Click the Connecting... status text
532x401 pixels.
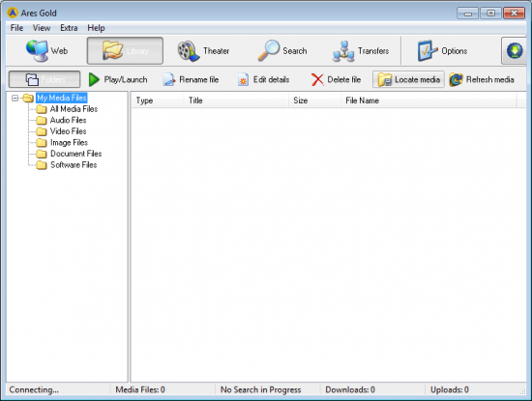click(x=34, y=389)
